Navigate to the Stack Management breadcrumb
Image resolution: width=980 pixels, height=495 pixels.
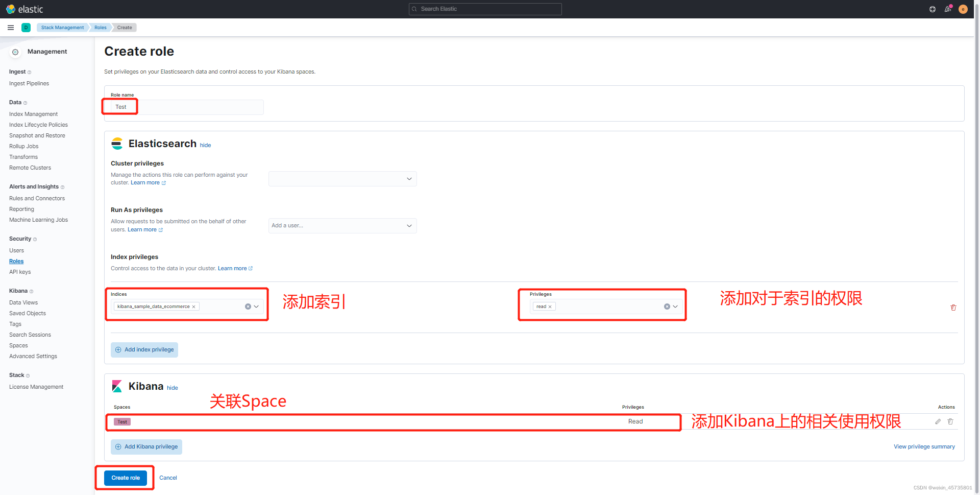(62, 28)
